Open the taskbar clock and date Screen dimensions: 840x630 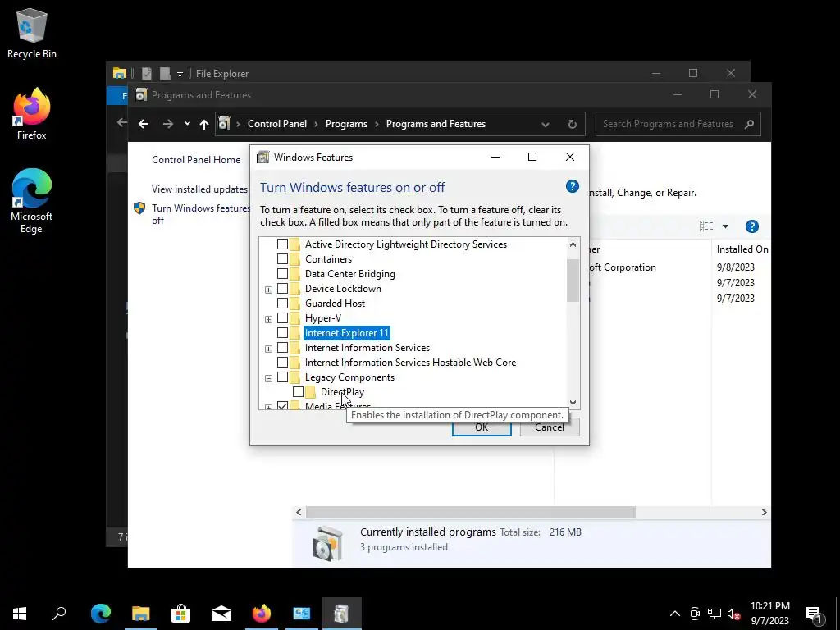coord(769,614)
